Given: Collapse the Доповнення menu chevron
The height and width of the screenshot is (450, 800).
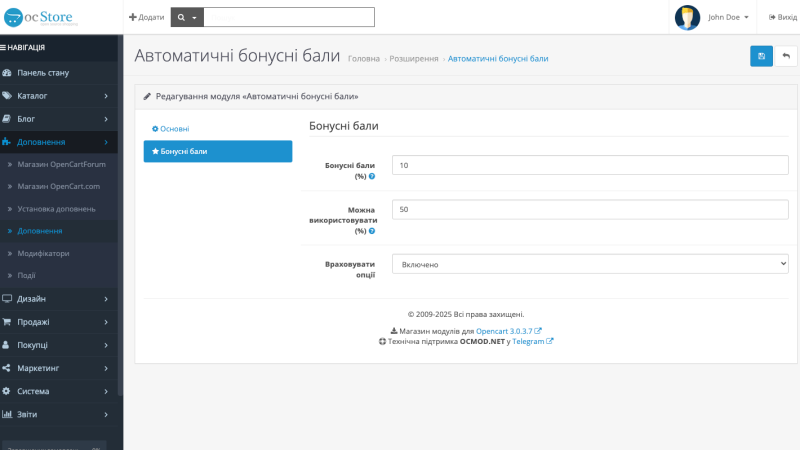Looking at the screenshot, I should coord(106,142).
